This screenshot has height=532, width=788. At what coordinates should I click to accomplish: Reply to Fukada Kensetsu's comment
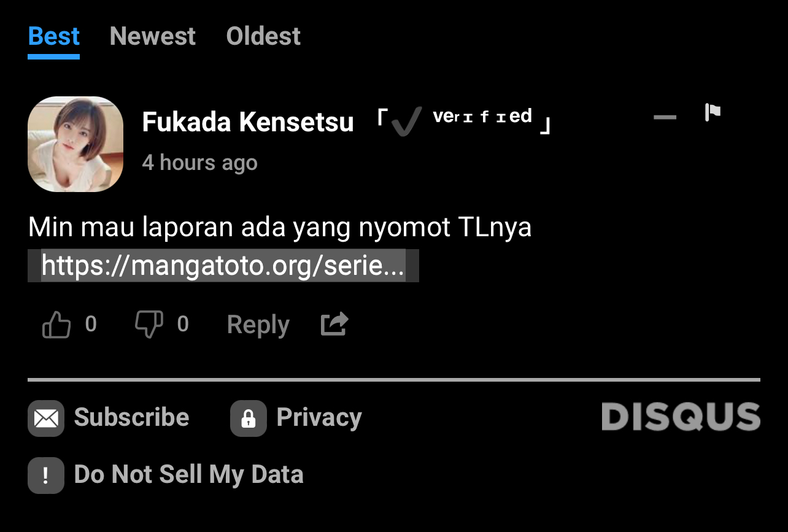(x=258, y=325)
